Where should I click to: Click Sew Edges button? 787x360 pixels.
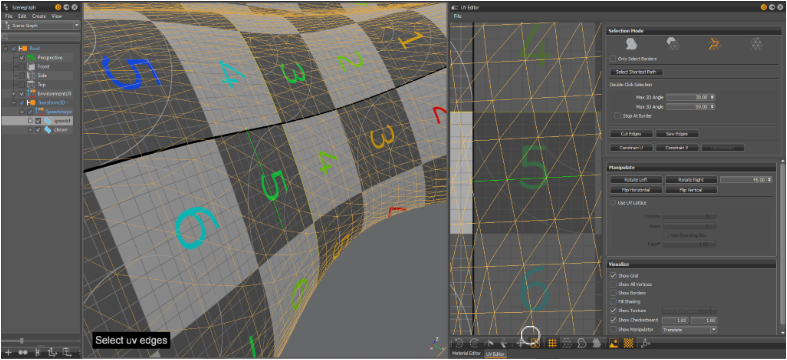coord(677,134)
